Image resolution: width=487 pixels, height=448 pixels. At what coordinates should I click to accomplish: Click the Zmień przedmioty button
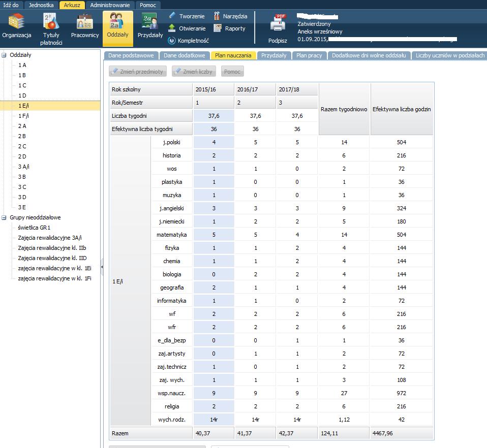138,71
